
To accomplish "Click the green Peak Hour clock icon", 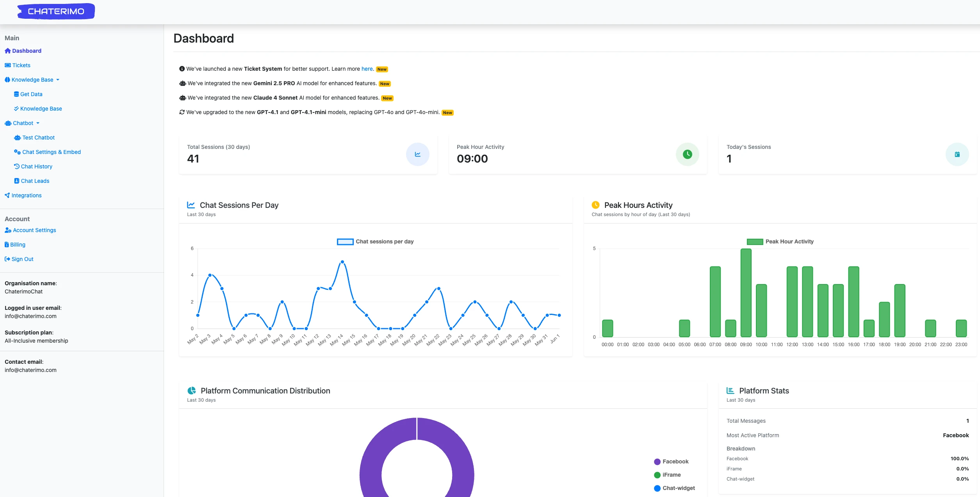I will pos(687,154).
